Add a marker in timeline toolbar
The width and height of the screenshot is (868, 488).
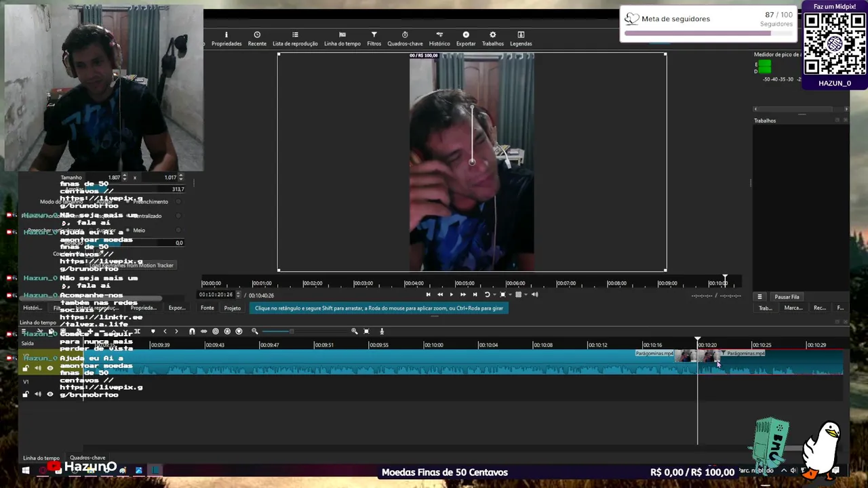(153, 331)
